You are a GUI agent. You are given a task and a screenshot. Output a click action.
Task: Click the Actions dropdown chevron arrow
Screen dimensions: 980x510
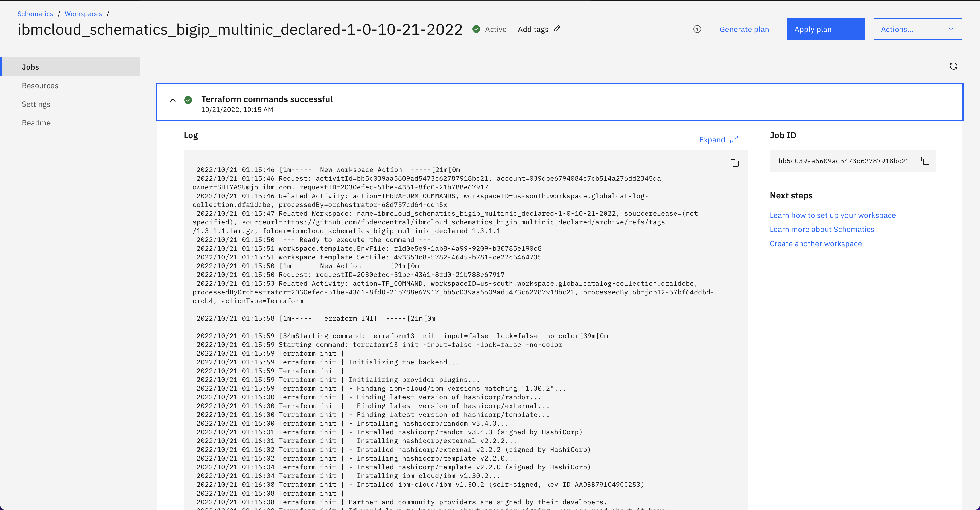pyautogui.click(x=951, y=29)
